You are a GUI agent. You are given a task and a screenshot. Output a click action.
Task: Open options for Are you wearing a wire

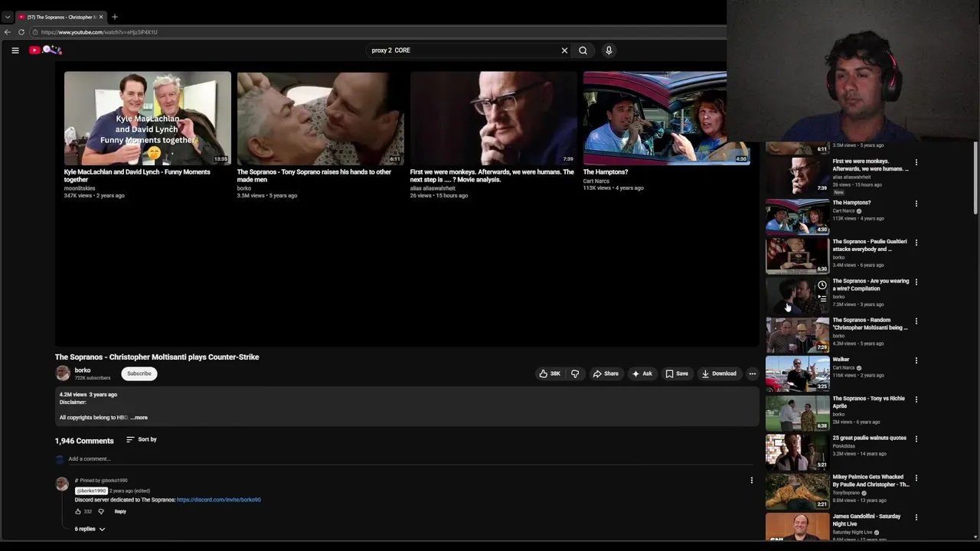[x=916, y=282]
